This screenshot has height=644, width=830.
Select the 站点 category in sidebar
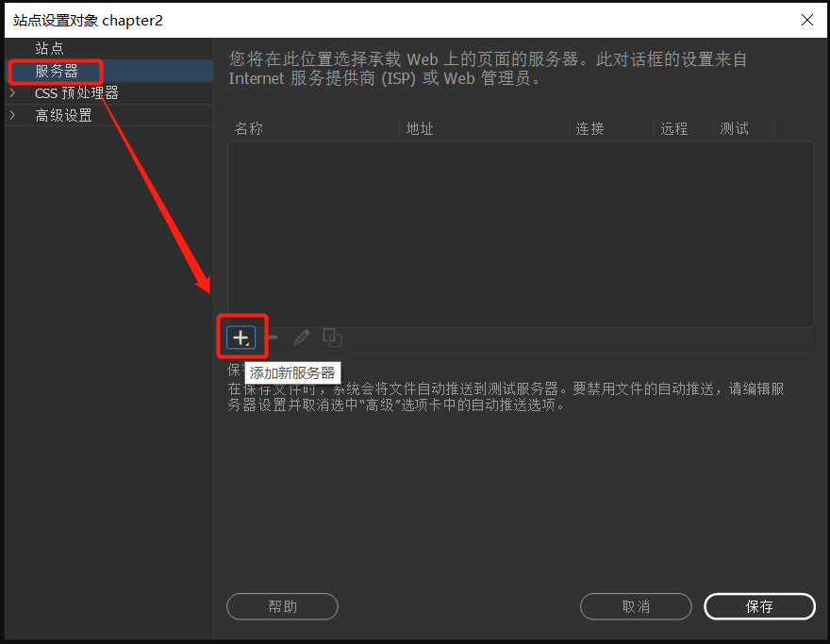(49, 48)
